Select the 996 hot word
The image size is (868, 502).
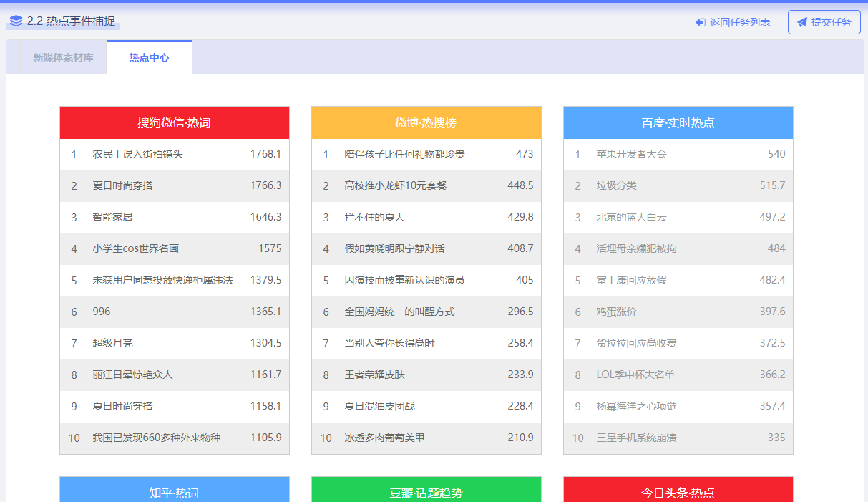click(102, 312)
